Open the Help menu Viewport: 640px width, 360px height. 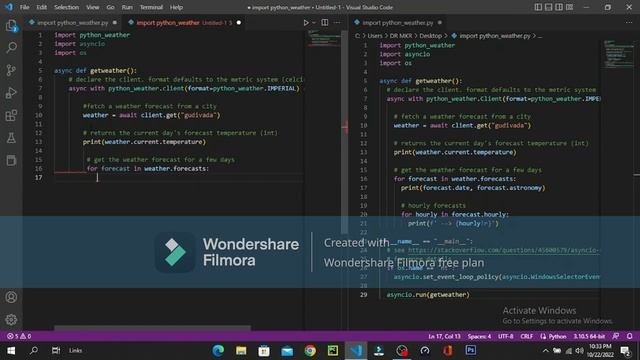click(x=176, y=7)
